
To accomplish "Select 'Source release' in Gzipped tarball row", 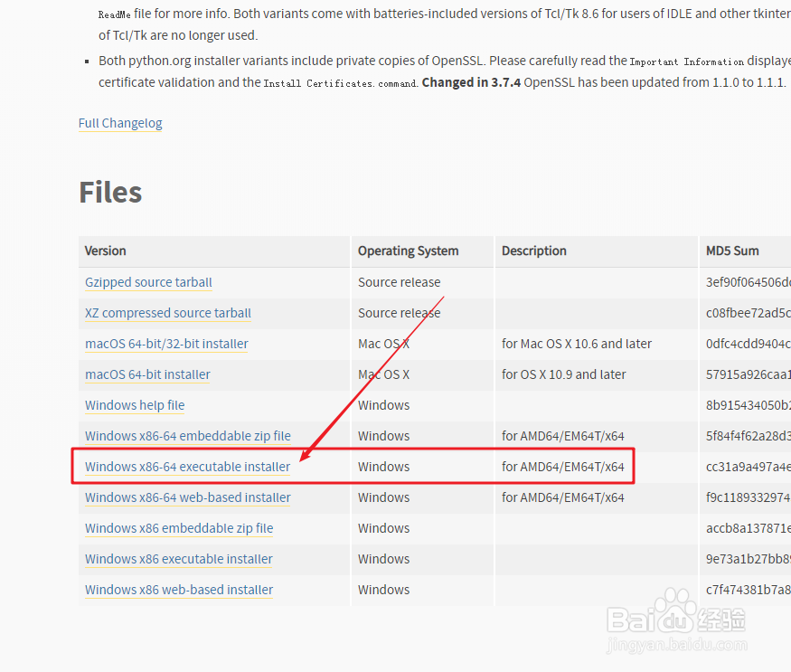I will tap(399, 282).
